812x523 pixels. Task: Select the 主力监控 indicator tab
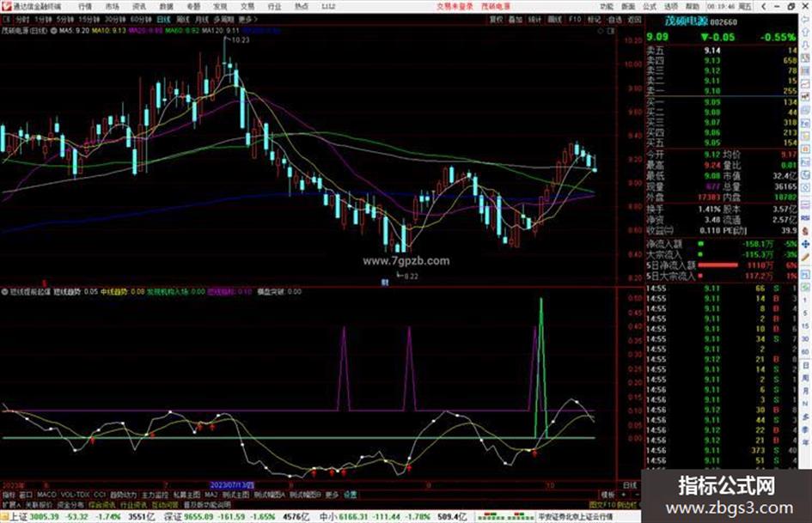point(155,495)
